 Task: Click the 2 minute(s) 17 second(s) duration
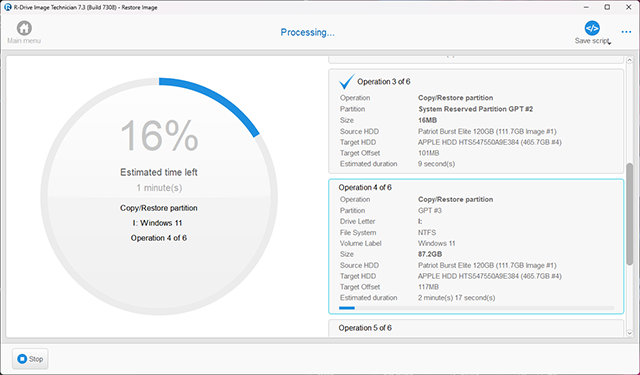(x=456, y=297)
